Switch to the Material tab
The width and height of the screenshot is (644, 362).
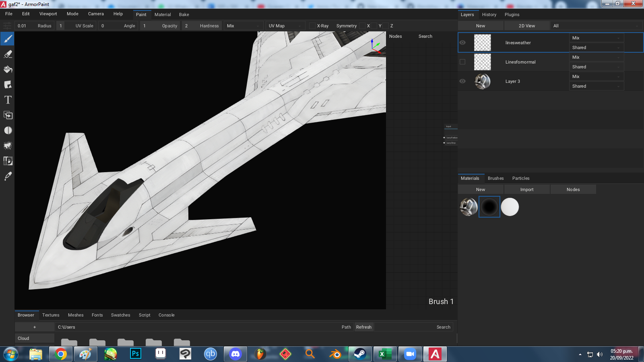163,14
